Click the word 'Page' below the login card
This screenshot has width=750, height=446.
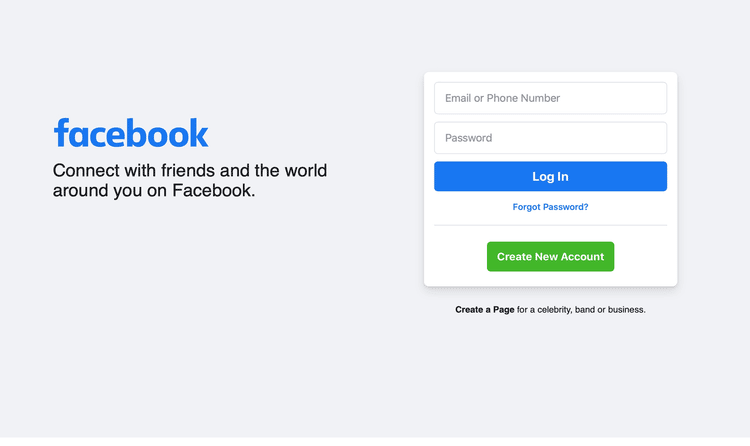503,310
